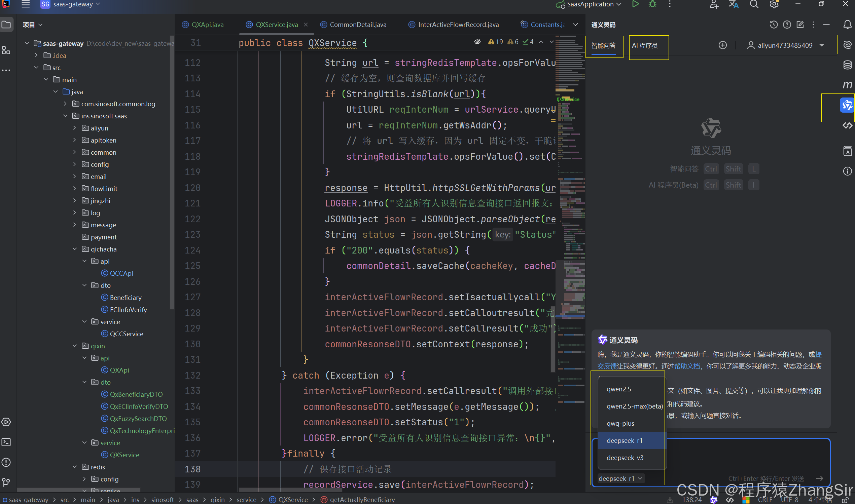The height and width of the screenshot is (504, 855).
Task: Start a new chat with plus icon
Action: click(x=723, y=45)
